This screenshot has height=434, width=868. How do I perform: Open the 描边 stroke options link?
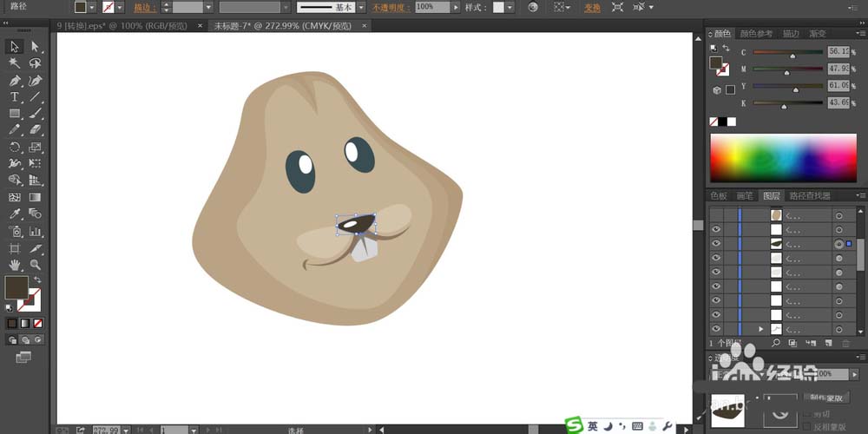144,8
